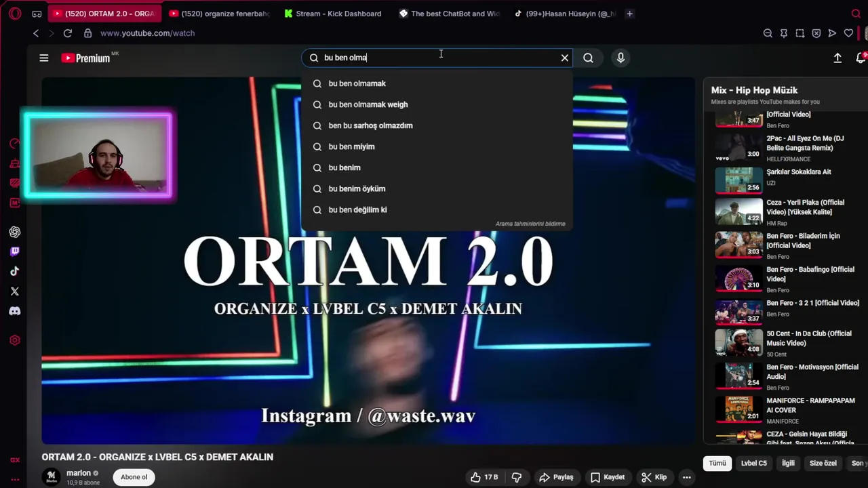The height and width of the screenshot is (488, 868).
Task: Open X (Twitter) in the sidebar
Action: (x=15, y=291)
